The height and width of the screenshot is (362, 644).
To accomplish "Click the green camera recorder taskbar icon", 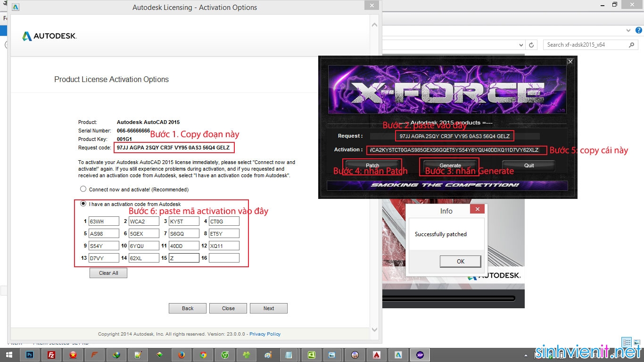I will pyautogui.click(x=312, y=355).
